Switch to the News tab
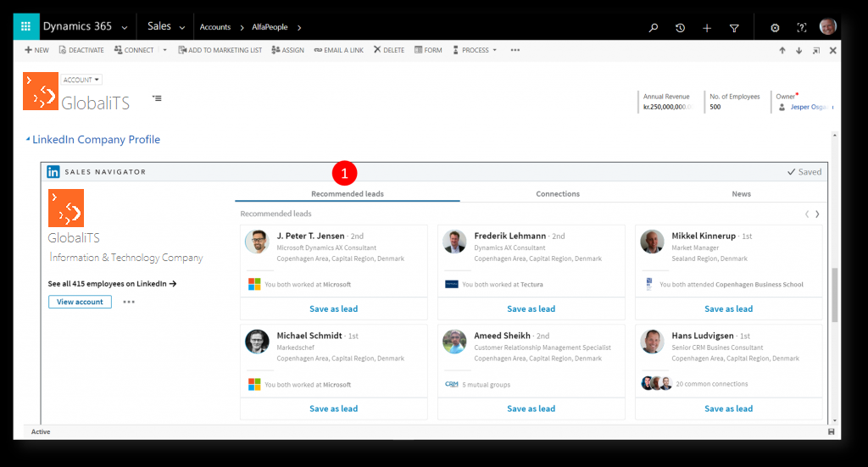The image size is (868, 467). (741, 194)
